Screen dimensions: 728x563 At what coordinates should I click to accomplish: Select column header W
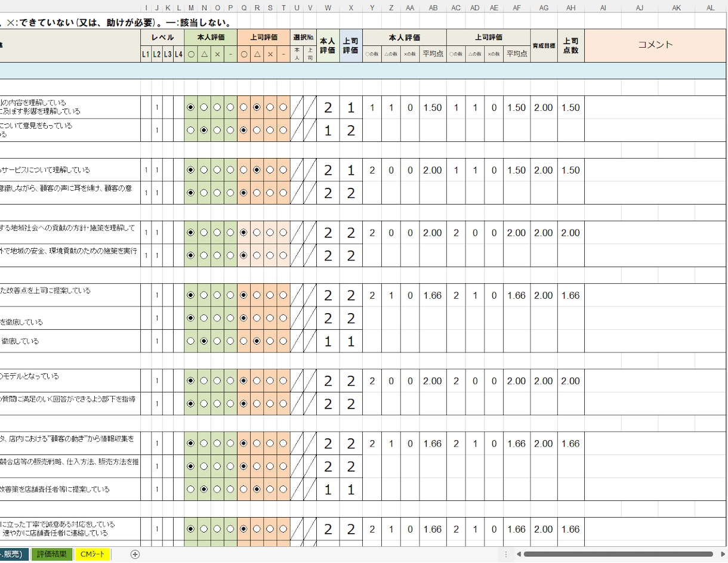(328, 8)
